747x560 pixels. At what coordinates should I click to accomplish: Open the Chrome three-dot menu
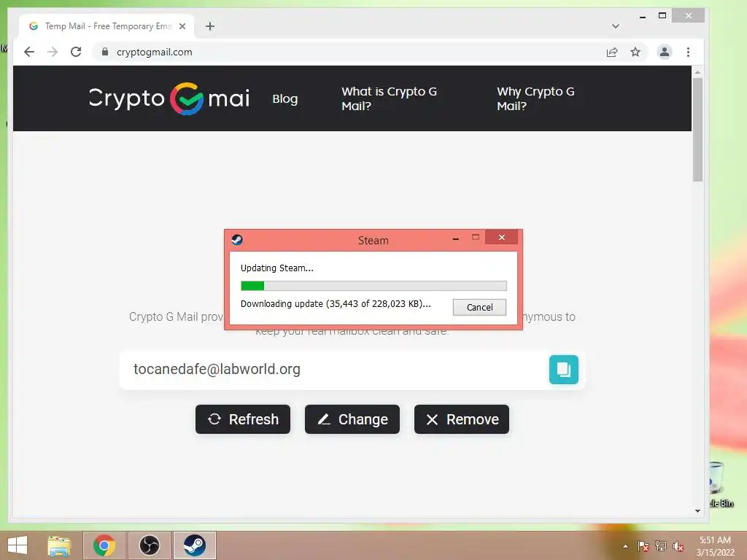[688, 52]
